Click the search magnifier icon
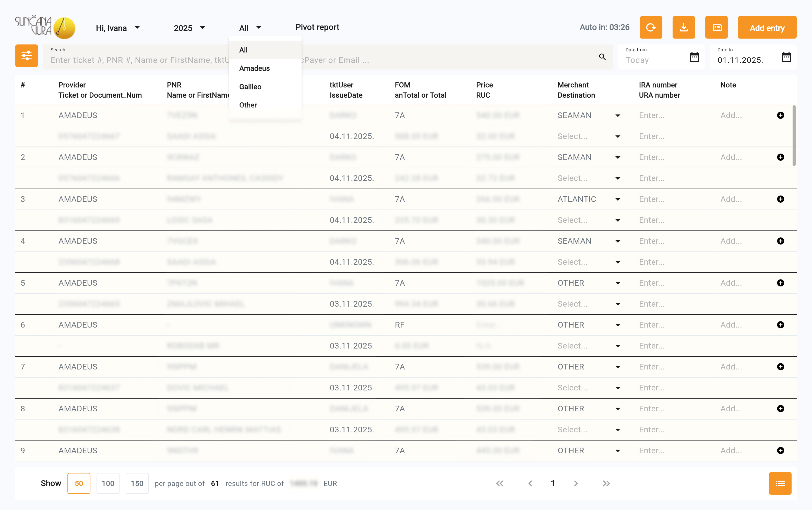This screenshot has width=812, height=510. [x=602, y=57]
